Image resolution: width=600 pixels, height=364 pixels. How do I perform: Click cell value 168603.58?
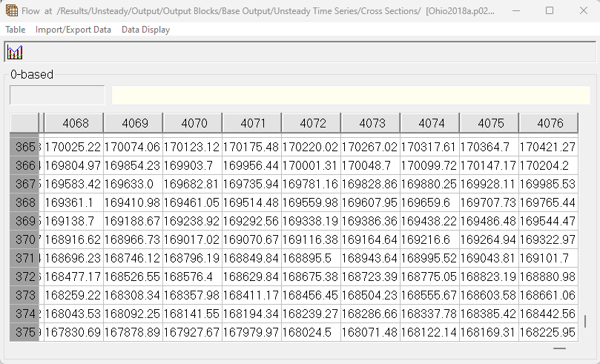click(488, 295)
